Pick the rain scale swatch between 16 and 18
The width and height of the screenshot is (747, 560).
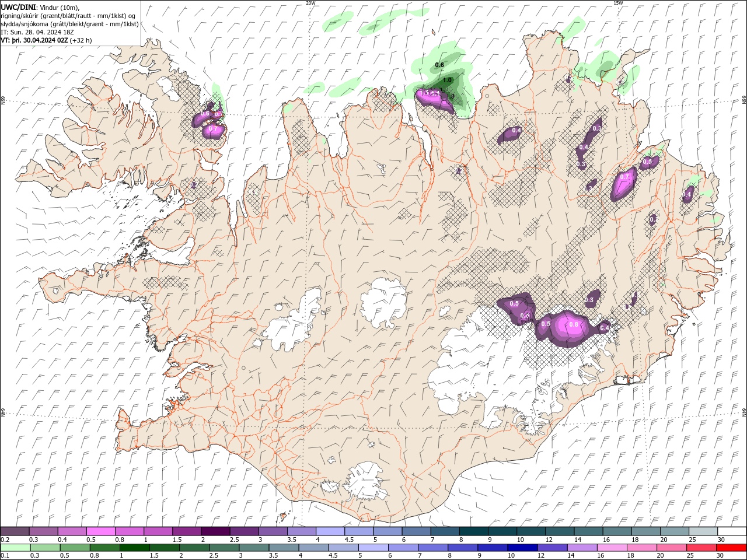point(612,548)
